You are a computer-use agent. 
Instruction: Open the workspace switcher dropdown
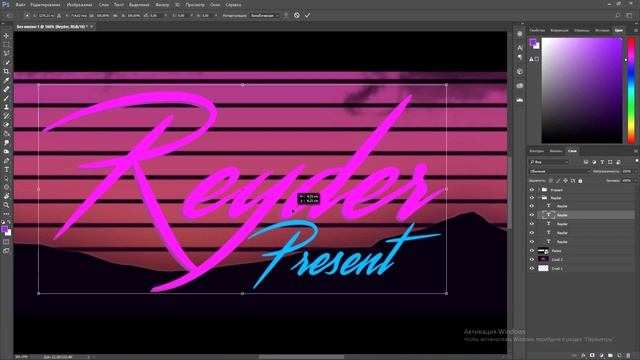point(629,16)
